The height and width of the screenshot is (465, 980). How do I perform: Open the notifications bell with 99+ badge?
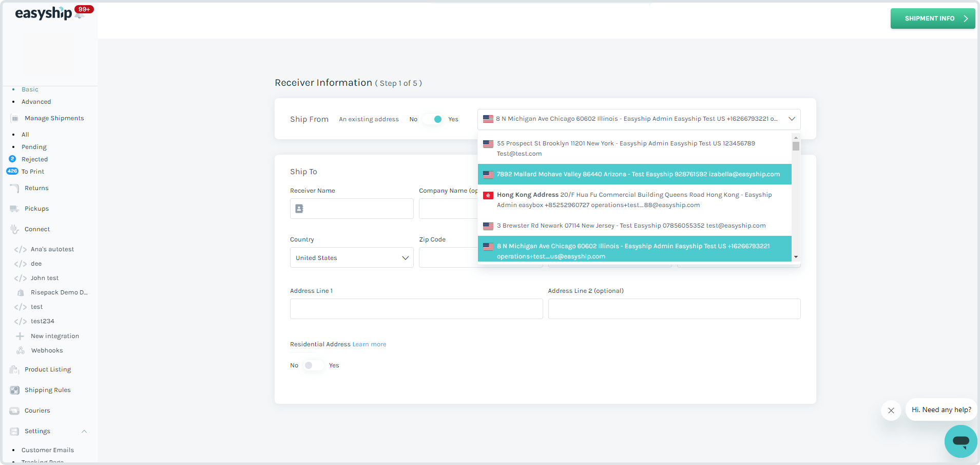coord(80,14)
